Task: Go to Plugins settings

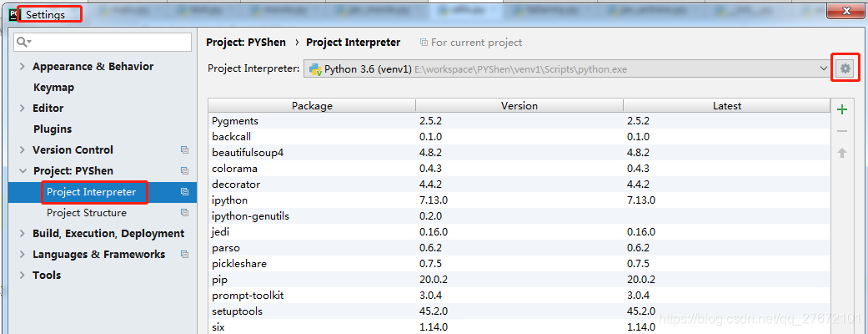Action: click(x=53, y=129)
